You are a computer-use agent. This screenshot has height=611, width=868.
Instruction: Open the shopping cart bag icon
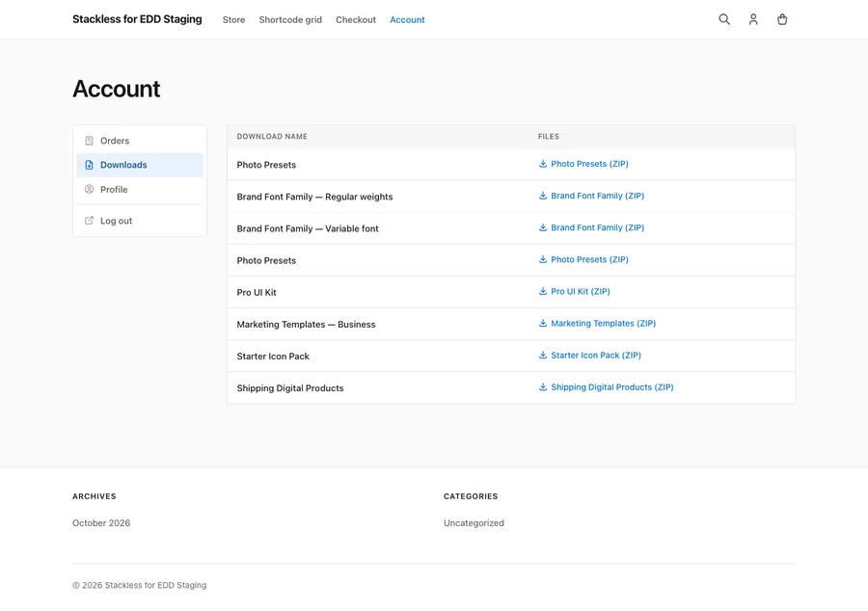782,19
